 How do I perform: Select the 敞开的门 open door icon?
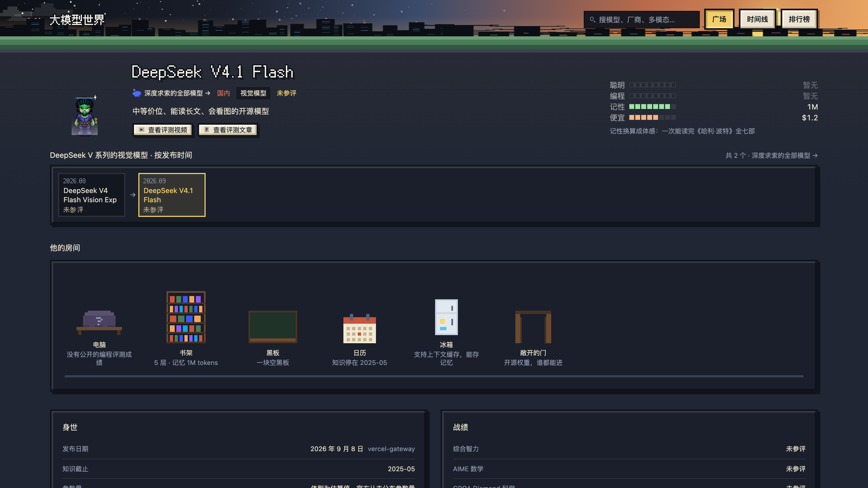click(x=533, y=327)
